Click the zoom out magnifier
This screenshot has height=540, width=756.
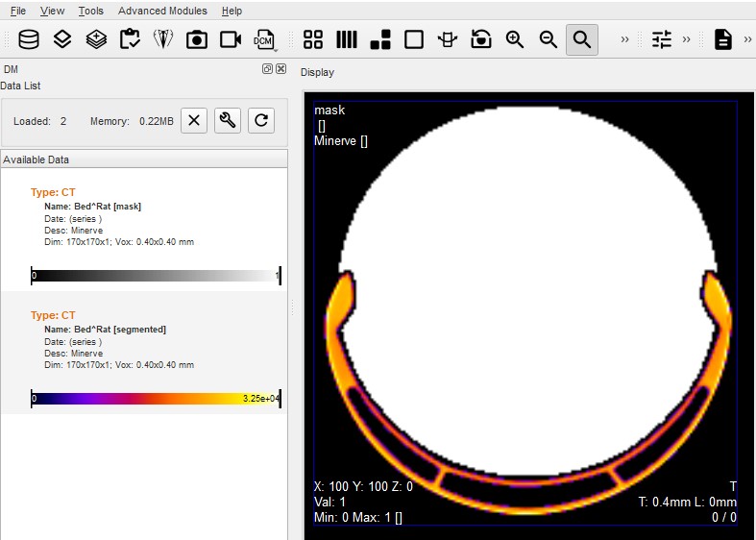(x=549, y=39)
